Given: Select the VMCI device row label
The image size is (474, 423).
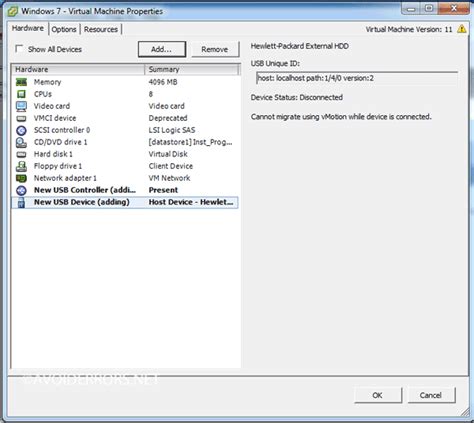Looking at the screenshot, I should [55, 118].
